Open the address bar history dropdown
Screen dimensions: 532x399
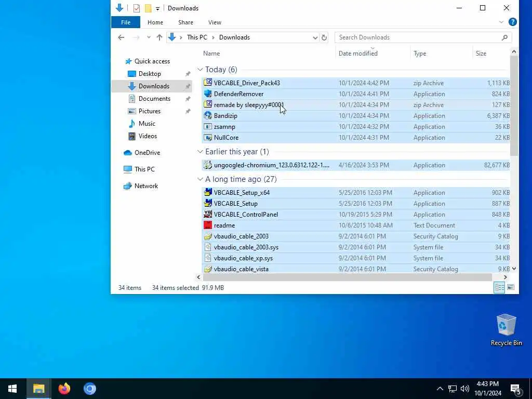pos(315,37)
